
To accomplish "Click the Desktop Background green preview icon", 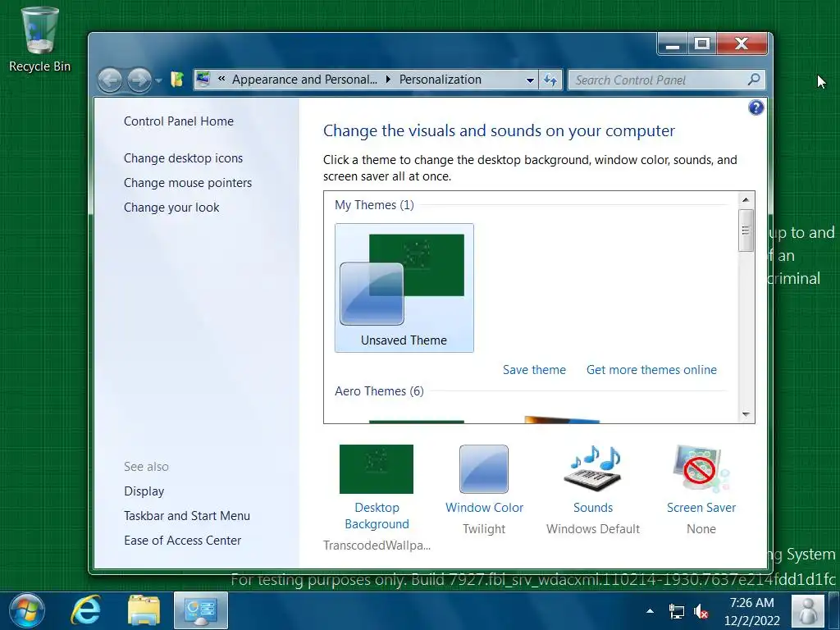I will (376, 468).
